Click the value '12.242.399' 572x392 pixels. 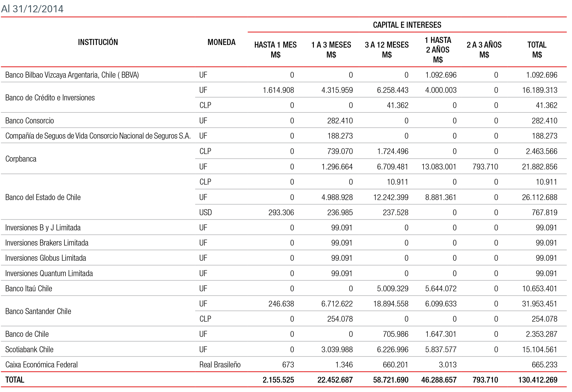[391, 197]
